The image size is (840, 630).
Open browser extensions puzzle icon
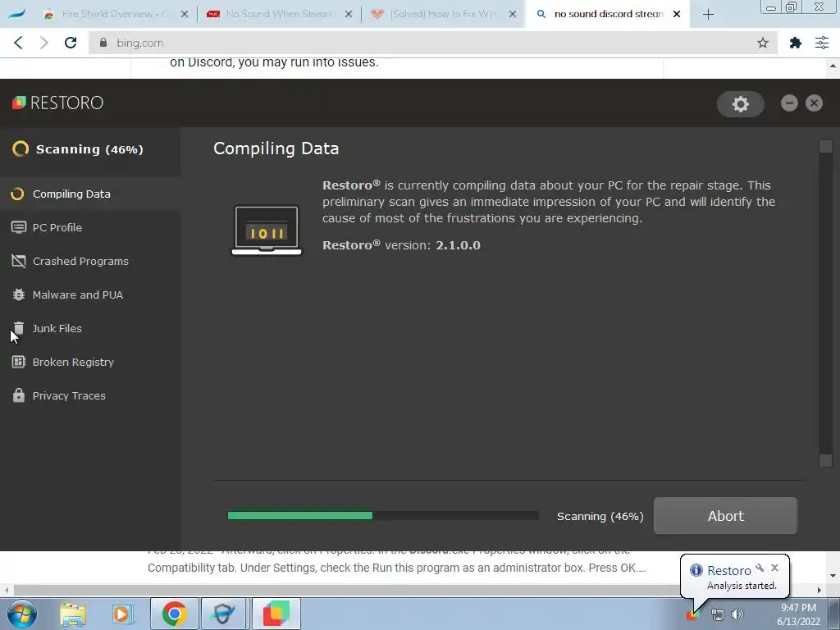(x=796, y=43)
